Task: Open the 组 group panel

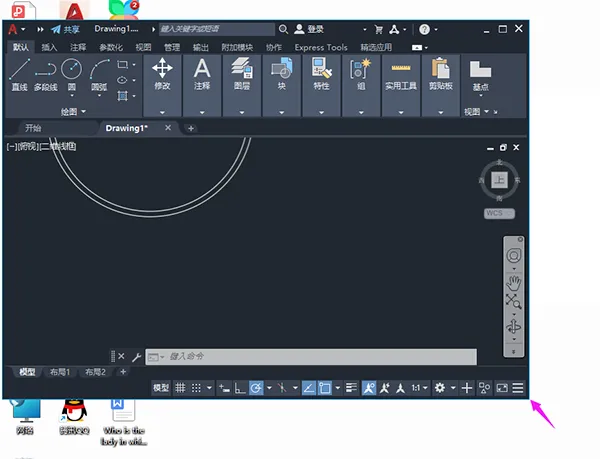Action: pyautogui.click(x=361, y=85)
